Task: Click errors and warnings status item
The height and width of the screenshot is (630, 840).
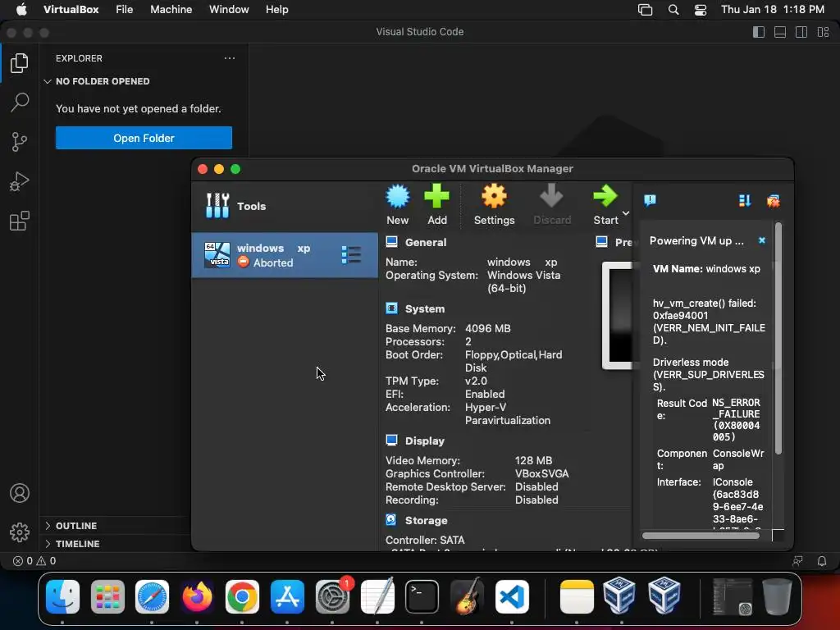Action: tap(34, 561)
